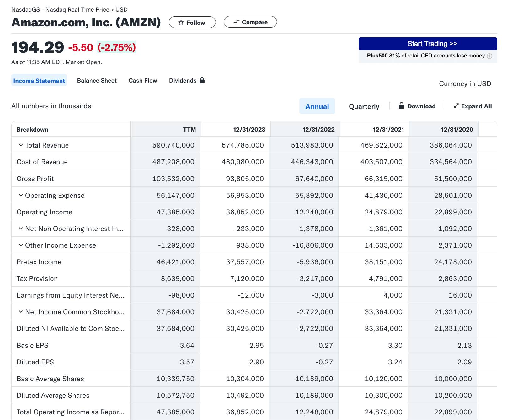Follow the Amazon stock

192,22
